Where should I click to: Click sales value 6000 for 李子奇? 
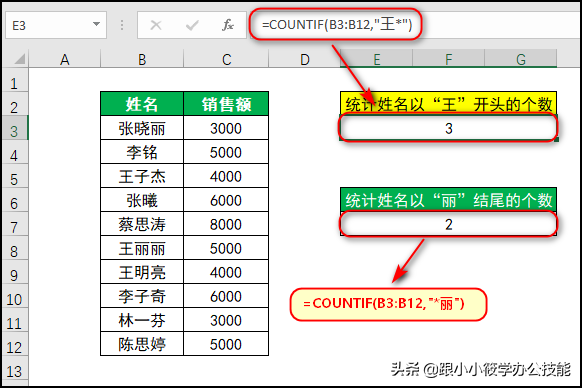pyautogui.click(x=226, y=296)
